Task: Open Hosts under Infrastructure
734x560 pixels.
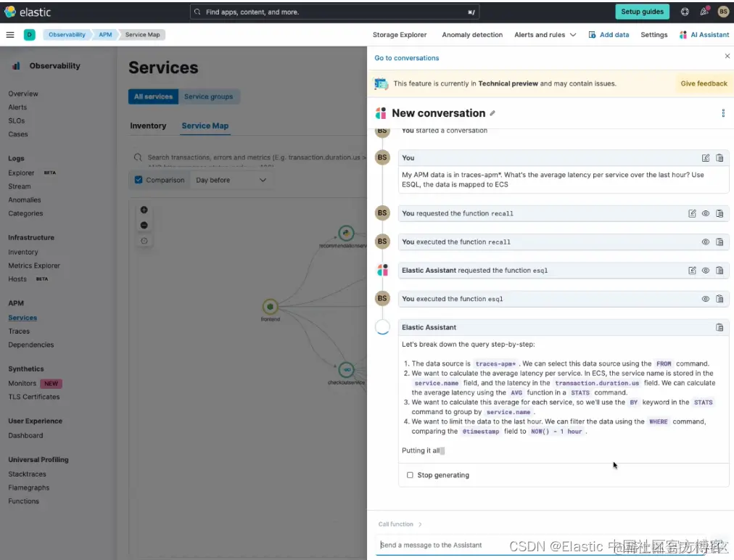Action: [17, 279]
